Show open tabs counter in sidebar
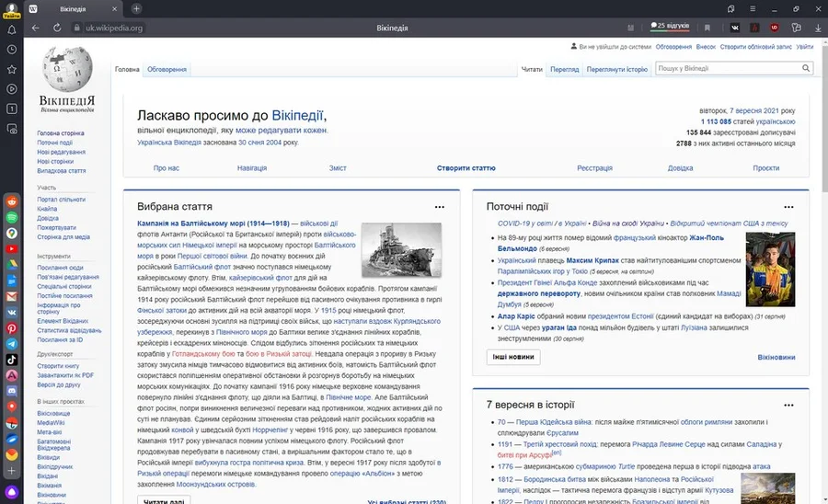This screenshot has width=828, height=504. (x=12, y=109)
